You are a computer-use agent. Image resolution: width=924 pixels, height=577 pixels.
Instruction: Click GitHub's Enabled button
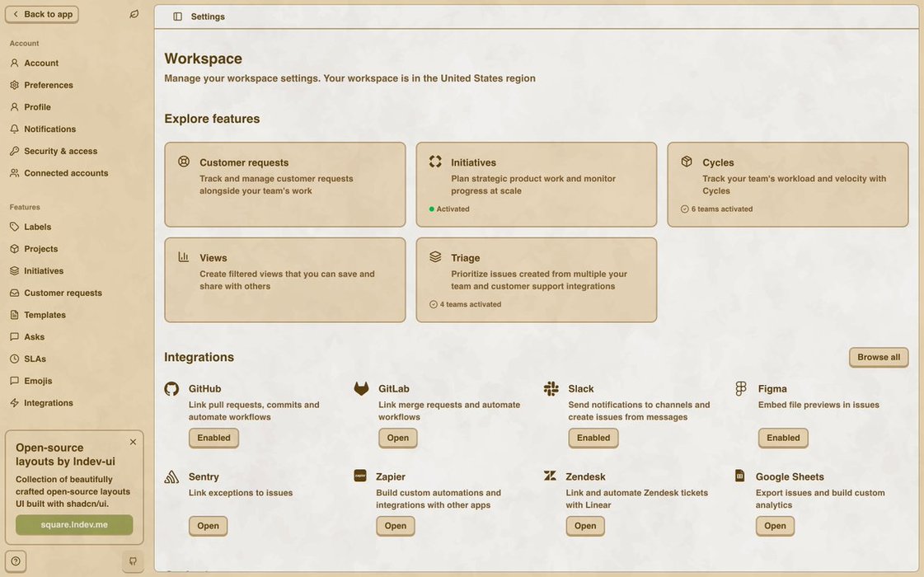[x=214, y=438]
